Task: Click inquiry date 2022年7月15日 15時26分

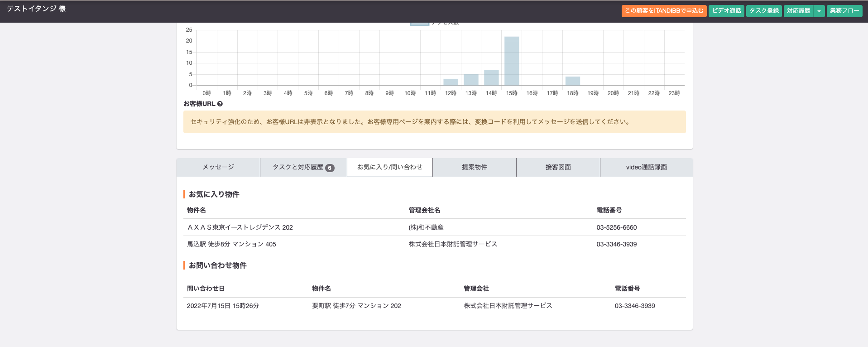Action: tap(223, 306)
